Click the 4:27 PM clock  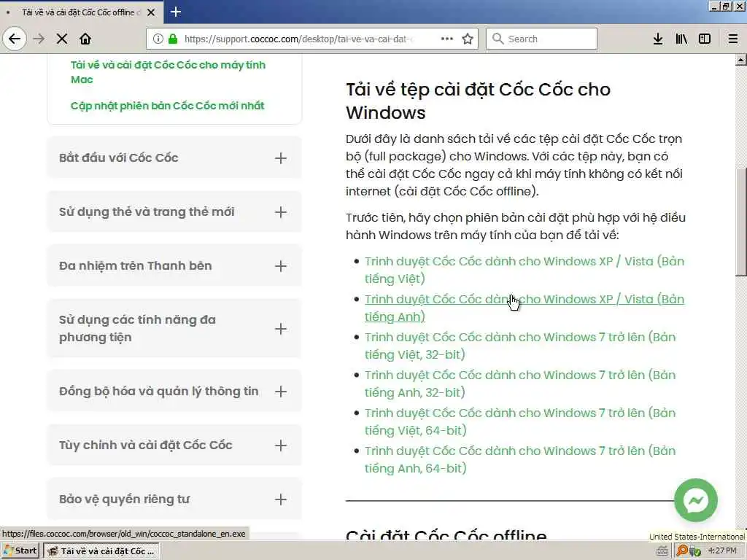pos(722,551)
